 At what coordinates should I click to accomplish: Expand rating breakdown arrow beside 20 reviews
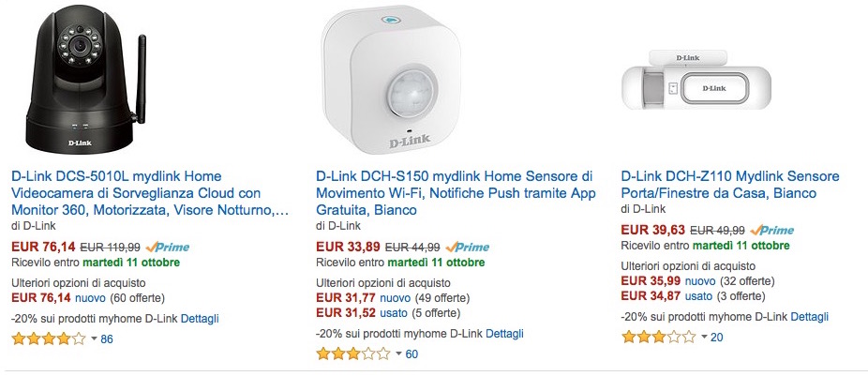[703, 338]
